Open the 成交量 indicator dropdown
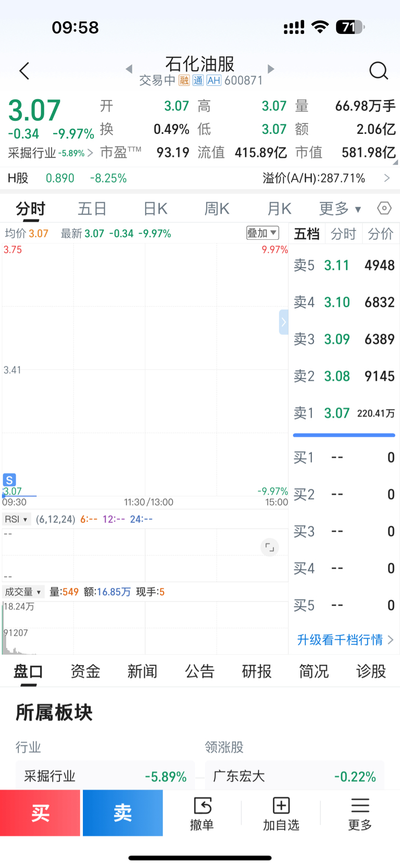This screenshot has height=868, width=400. (23, 592)
